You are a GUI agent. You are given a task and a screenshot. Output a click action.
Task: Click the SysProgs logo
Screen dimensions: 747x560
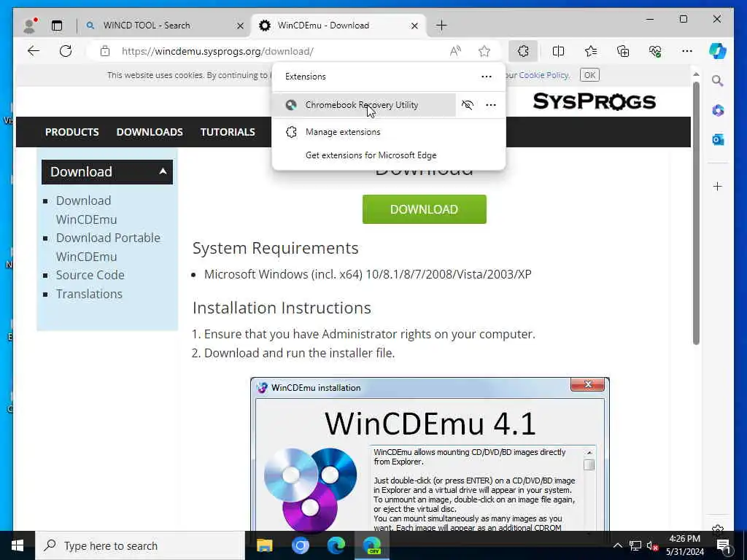click(x=594, y=101)
